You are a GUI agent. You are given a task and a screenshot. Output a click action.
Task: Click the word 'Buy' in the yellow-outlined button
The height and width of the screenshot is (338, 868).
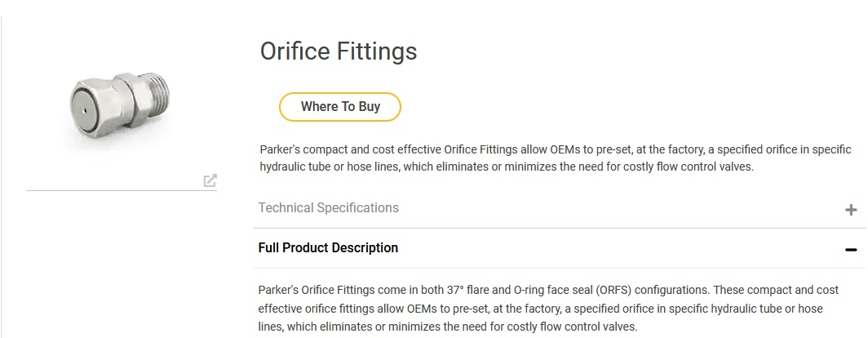370,107
